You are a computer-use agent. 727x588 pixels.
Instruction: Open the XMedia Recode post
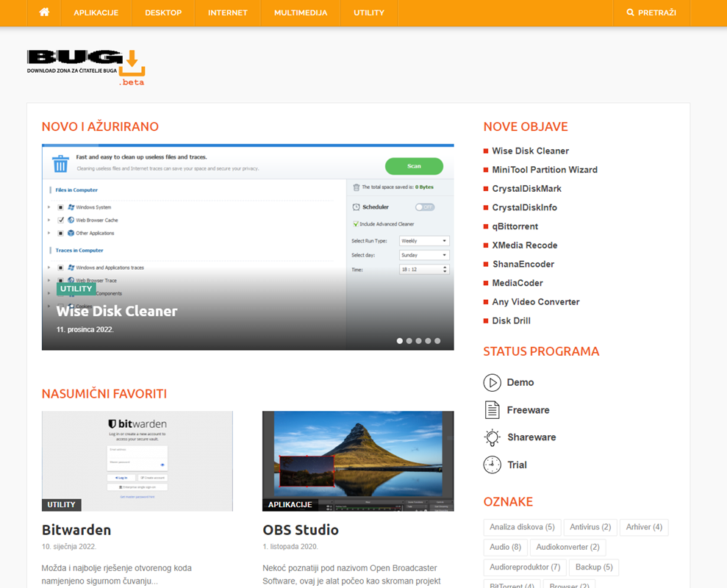click(x=525, y=245)
